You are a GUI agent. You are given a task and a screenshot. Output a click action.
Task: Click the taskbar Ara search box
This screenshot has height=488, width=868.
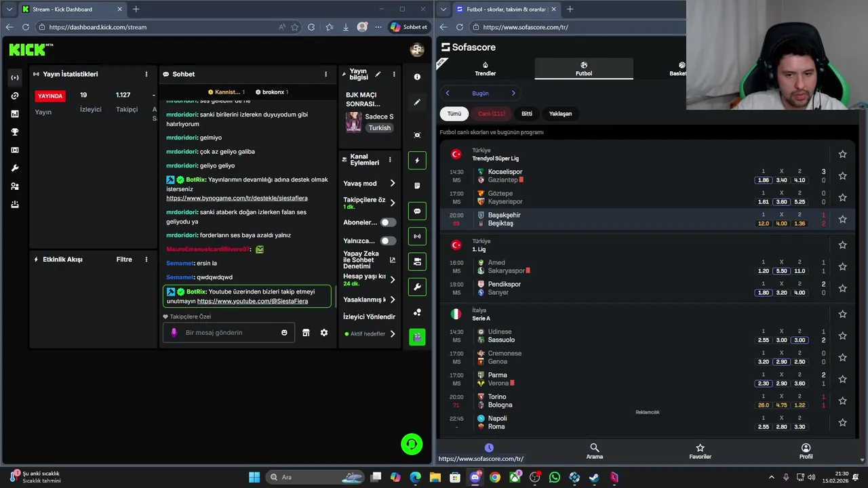coord(314,477)
